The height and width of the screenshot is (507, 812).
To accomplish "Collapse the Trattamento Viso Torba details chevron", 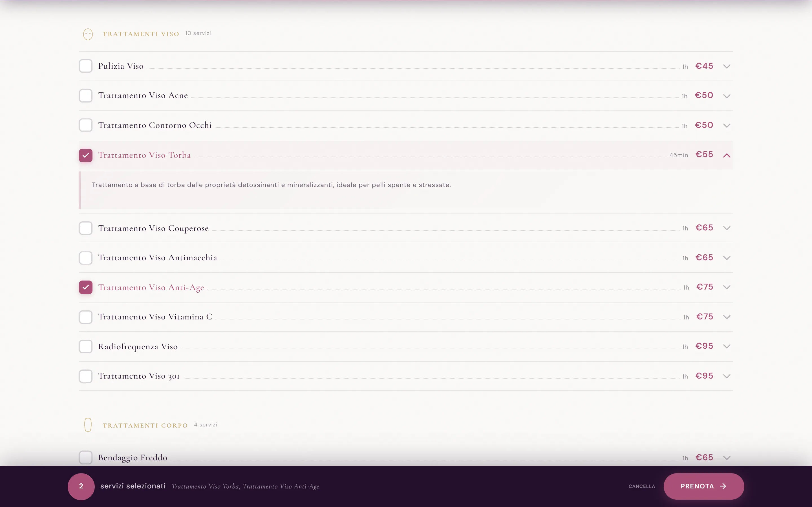I will point(727,155).
